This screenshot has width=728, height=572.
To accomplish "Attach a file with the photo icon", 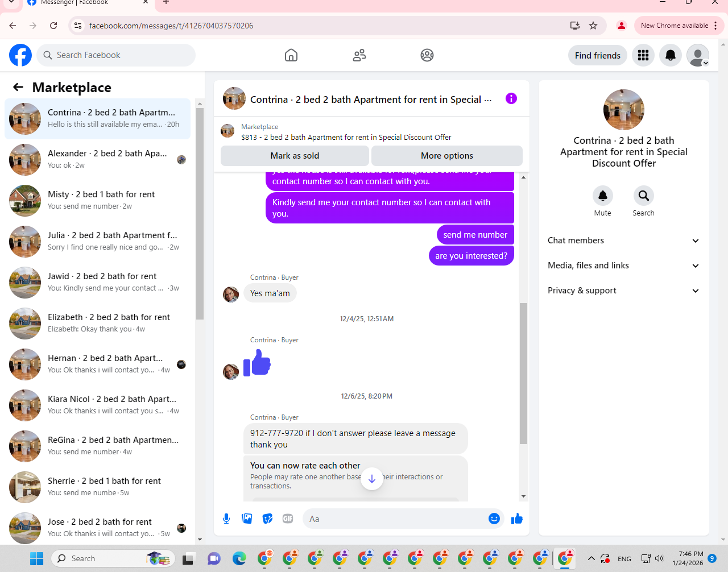I will [x=247, y=519].
